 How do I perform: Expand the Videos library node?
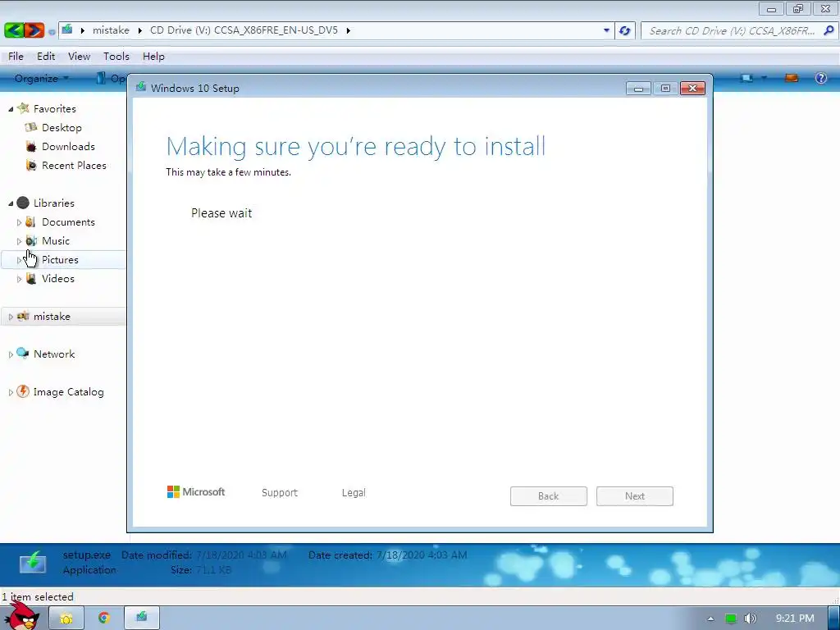pyautogui.click(x=20, y=279)
